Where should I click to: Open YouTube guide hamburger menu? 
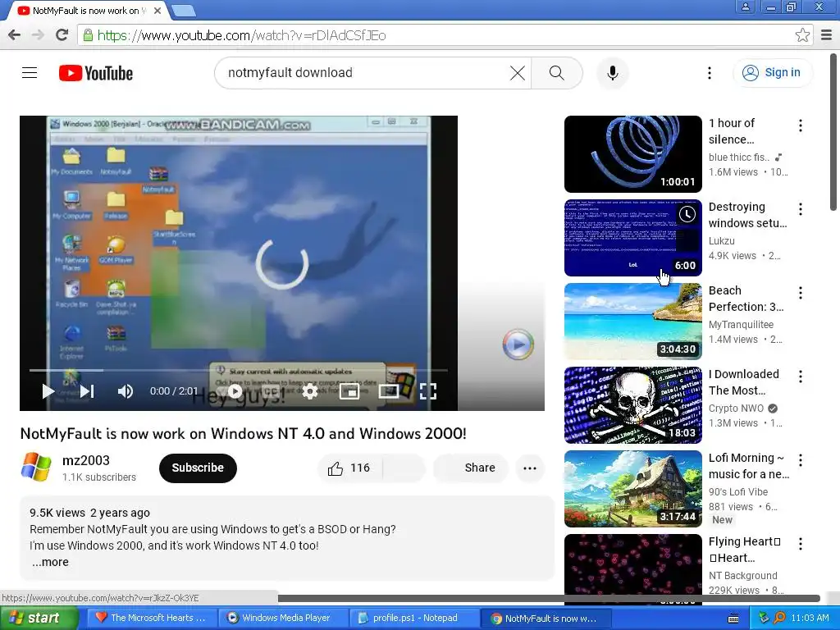point(30,72)
